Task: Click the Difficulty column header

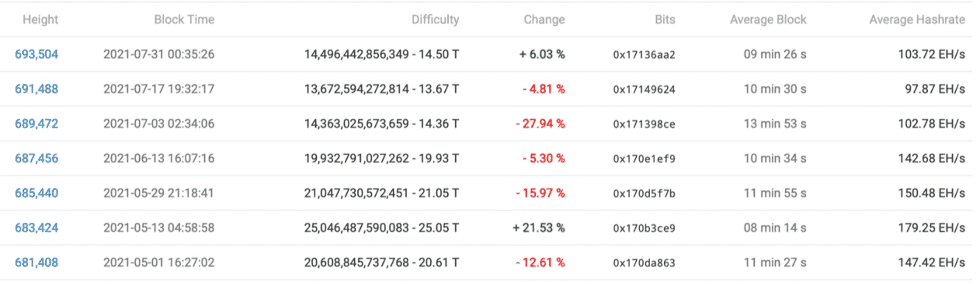Action: pyautogui.click(x=435, y=20)
